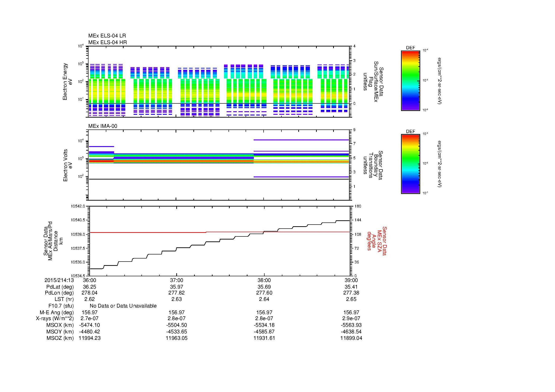Click the 'Electron Energy eV' axis label

67,82
